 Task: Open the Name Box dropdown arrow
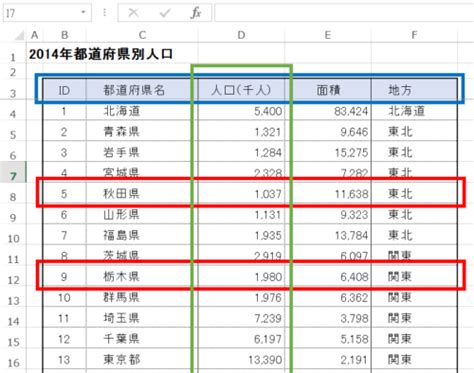coord(83,13)
